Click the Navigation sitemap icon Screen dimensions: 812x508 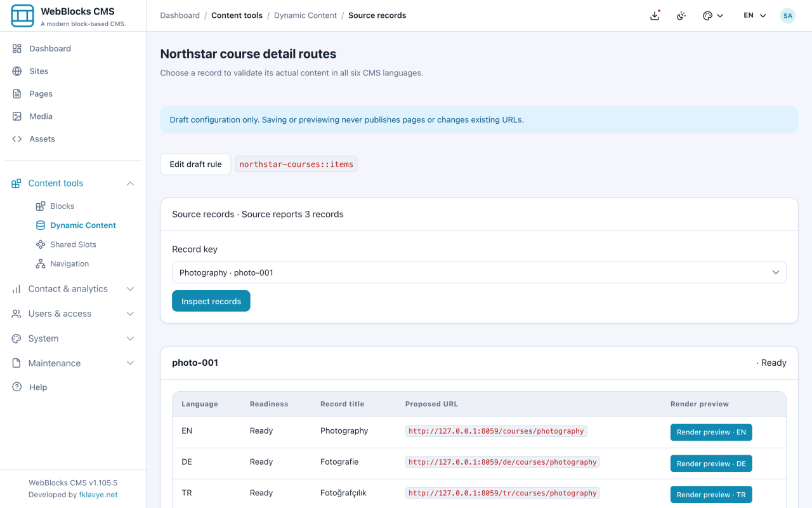point(41,264)
